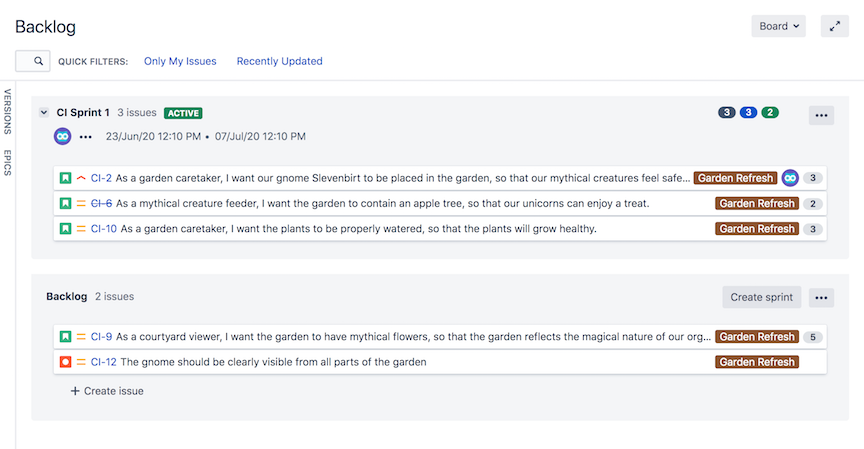
Task: Toggle the Recently Updated quick filter
Action: click(279, 61)
